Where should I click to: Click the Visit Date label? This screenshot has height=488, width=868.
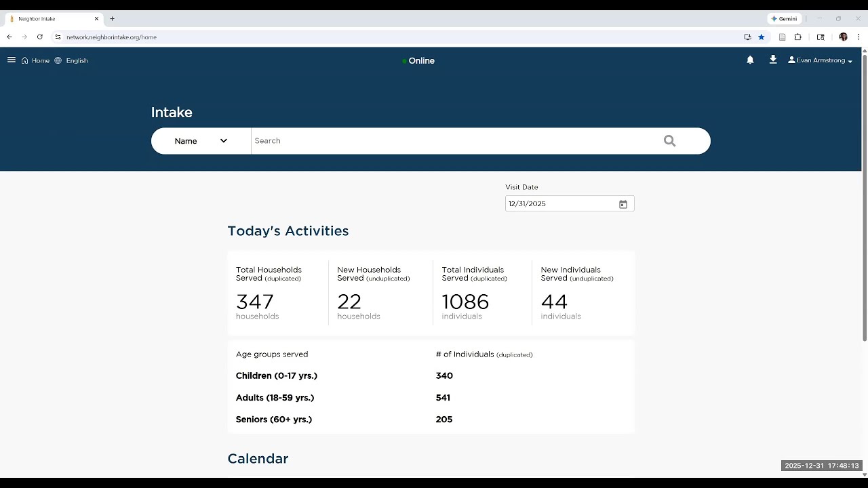521,187
